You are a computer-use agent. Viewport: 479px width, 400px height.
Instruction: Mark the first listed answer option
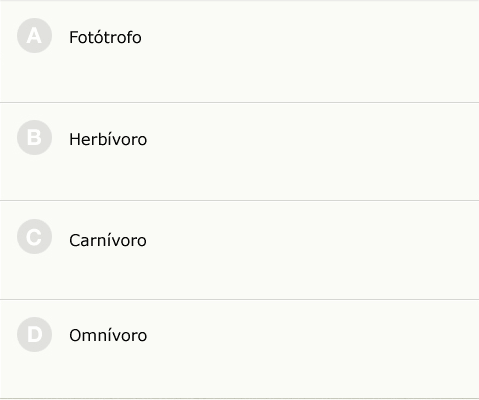tap(239, 52)
